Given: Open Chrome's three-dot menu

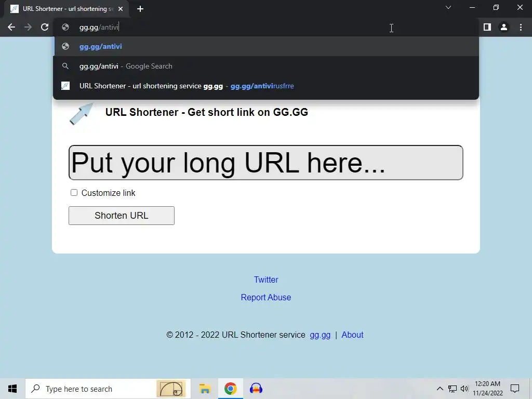Looking at the screenshot, I should 521,27.
